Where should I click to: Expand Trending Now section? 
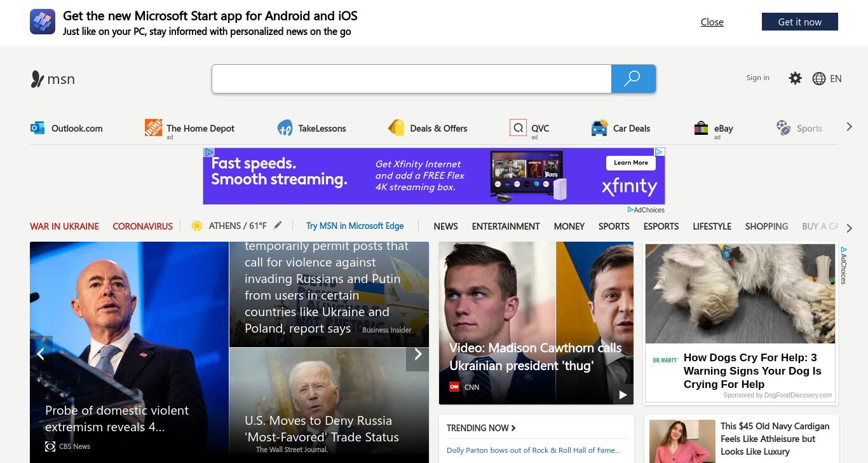pyautogui.click(x=481, y=428)
